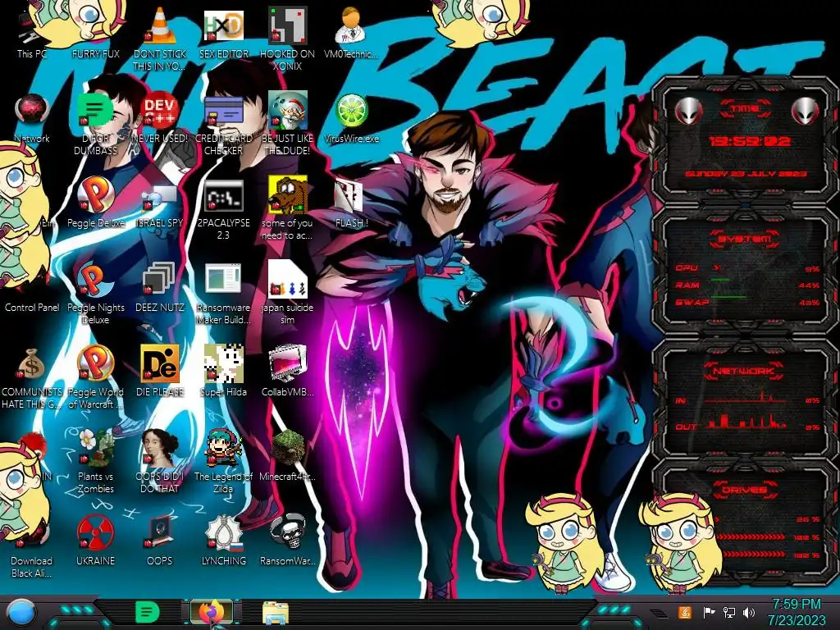Launch Peggle World of Warcraft
The image size is (840, 630).
click(x=95, y=363)
